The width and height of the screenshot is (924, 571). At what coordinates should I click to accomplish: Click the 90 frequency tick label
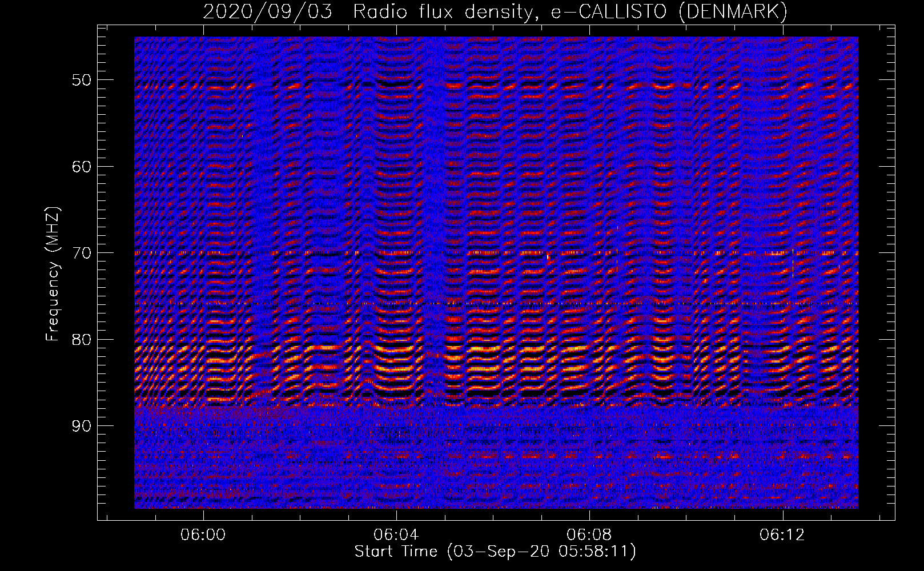click(82, 426)
